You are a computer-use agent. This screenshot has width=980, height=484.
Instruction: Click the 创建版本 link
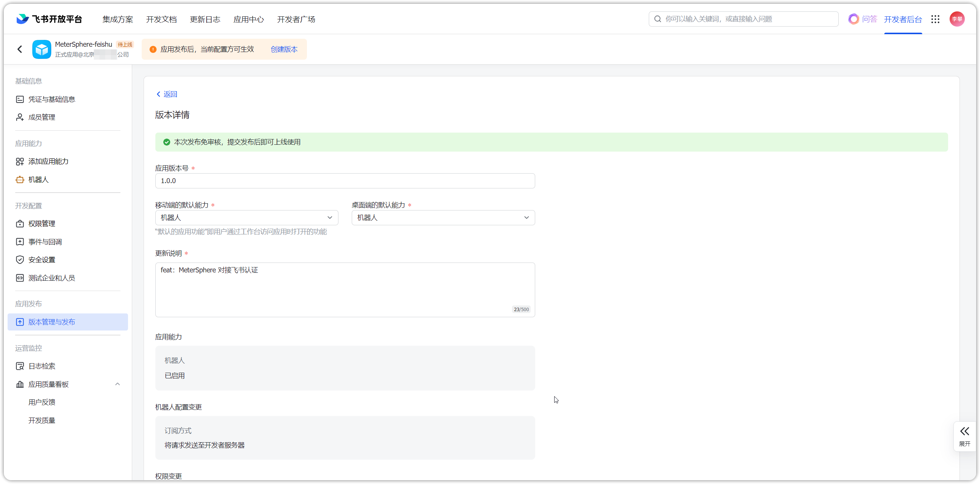284,49
